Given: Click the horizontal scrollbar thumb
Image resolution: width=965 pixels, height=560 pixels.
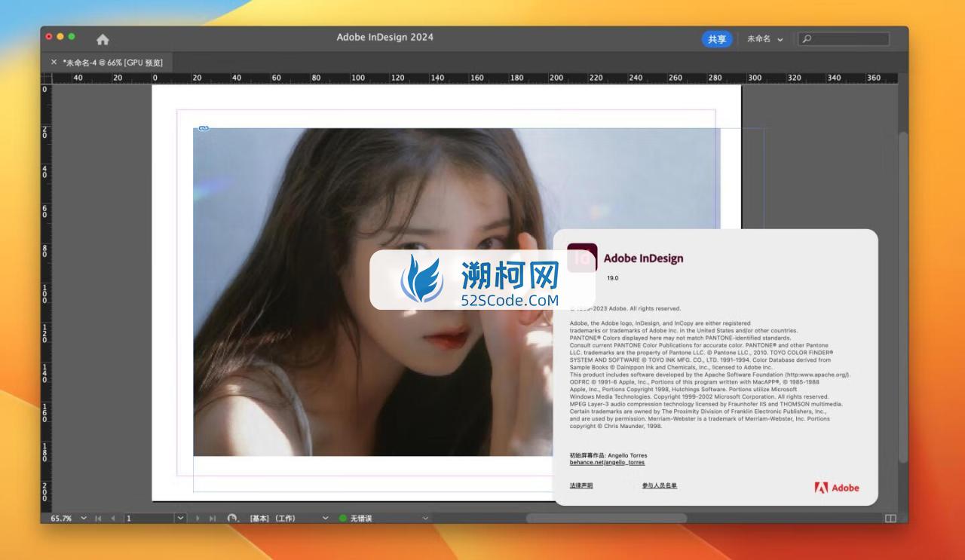Looking at the screenshot, I should 606,519.
